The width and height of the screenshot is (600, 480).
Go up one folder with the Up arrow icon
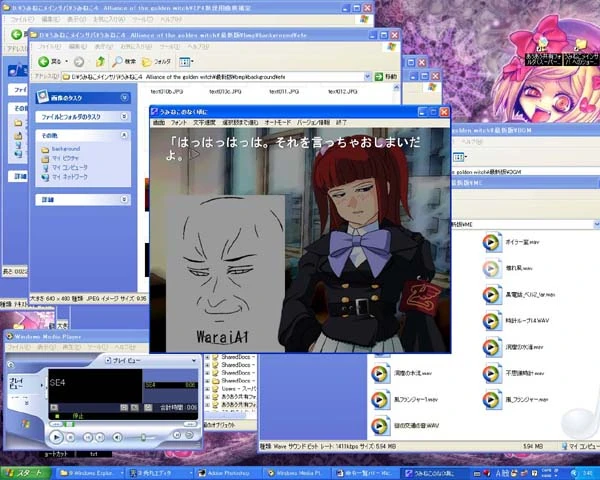coord(100,61)
